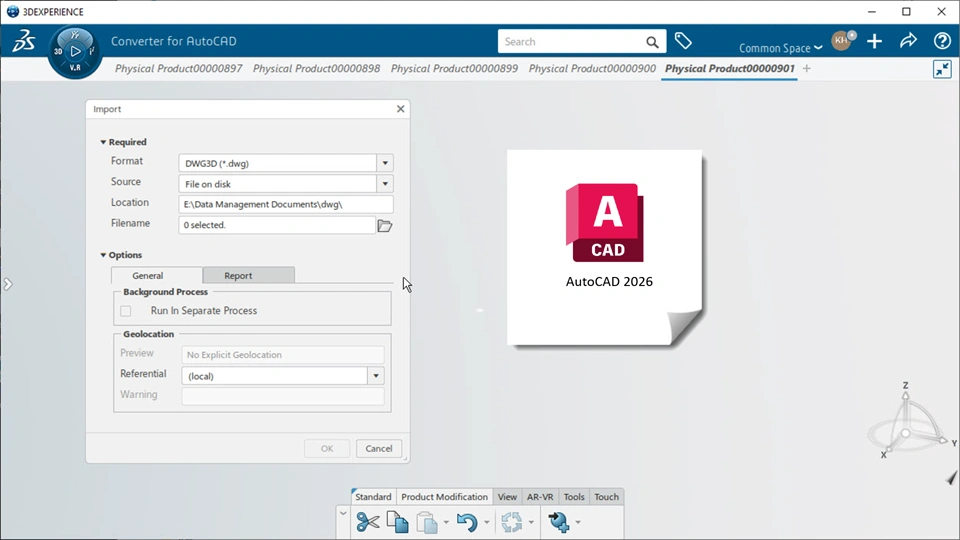Select Physical Product00000901 tab
Screen dimensions: 960x540
pyautogui.click(x=730, y=69)
